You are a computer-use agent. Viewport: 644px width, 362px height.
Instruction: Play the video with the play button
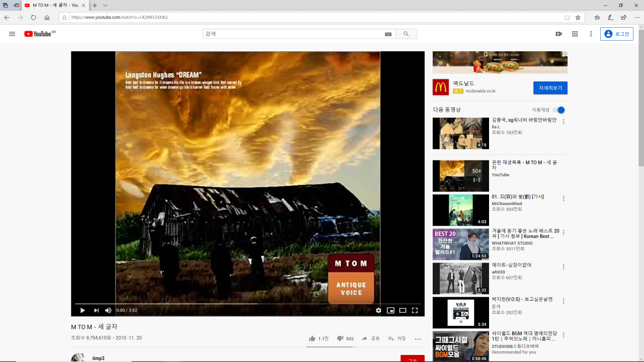click(83, 310)
